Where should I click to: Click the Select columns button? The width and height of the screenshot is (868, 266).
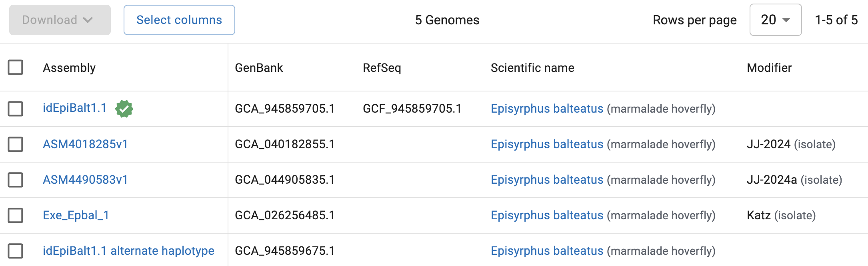click(179, 20)
